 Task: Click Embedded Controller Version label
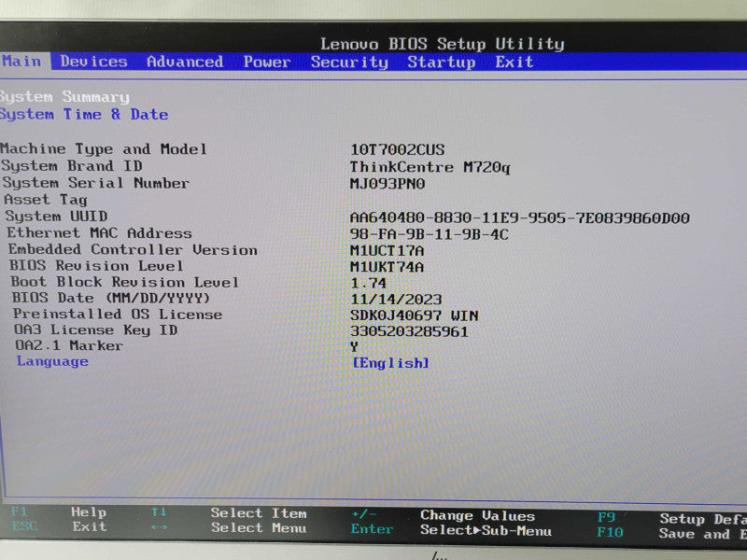pyautogui.click(x=133, y=249)
